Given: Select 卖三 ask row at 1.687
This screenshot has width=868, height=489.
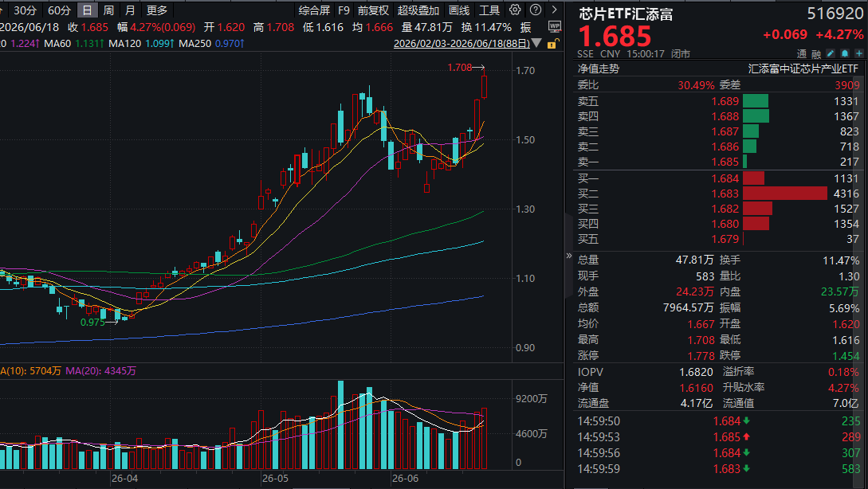Looking at the screenshot, I should click(x=718, y=131).
